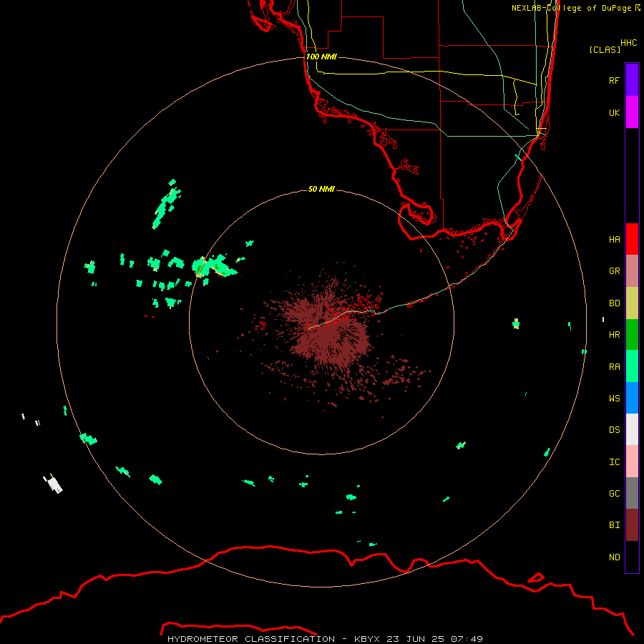Click the "ND" legend label text
Viewport: 644px width, 644px height.
(614, 557)
